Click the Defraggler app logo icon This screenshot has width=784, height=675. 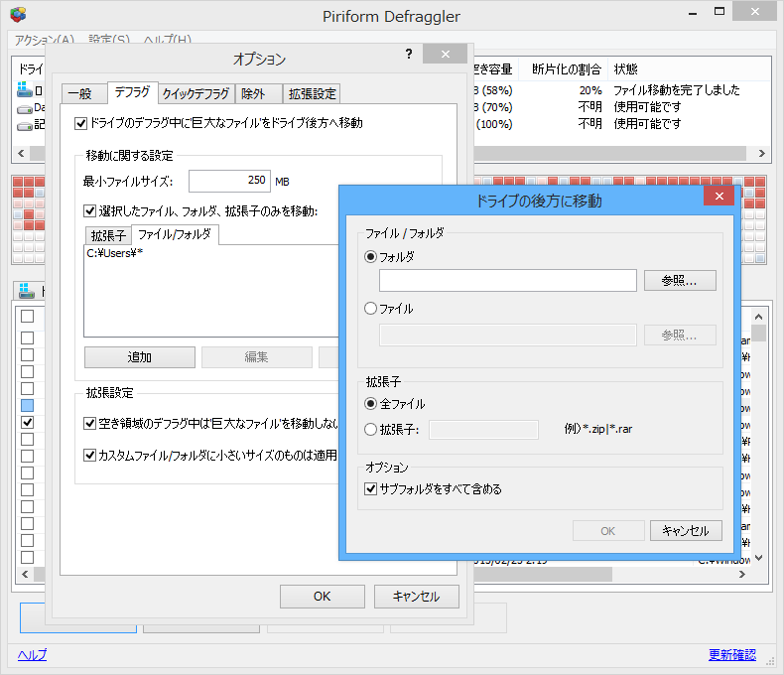pyautogui.click(x=18, y=15)
